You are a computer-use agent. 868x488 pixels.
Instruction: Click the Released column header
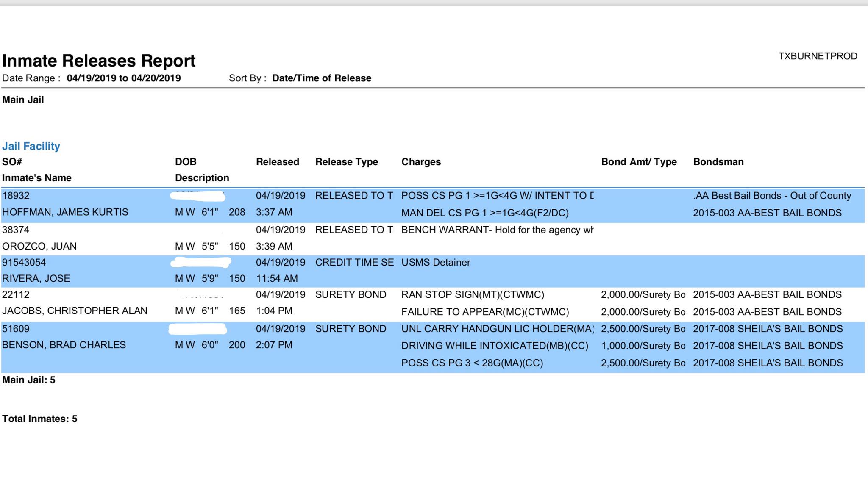pyautogui.click(x=278, y=162)
